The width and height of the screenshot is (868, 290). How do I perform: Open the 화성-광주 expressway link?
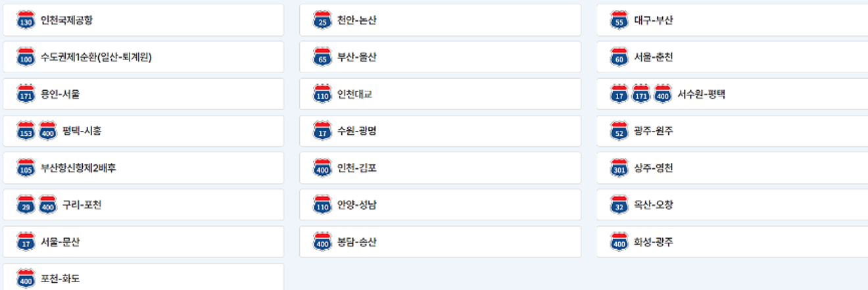[x=733, y=241]
